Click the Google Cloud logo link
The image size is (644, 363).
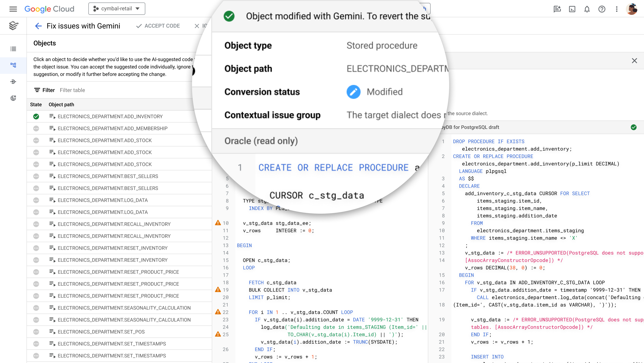49,9
